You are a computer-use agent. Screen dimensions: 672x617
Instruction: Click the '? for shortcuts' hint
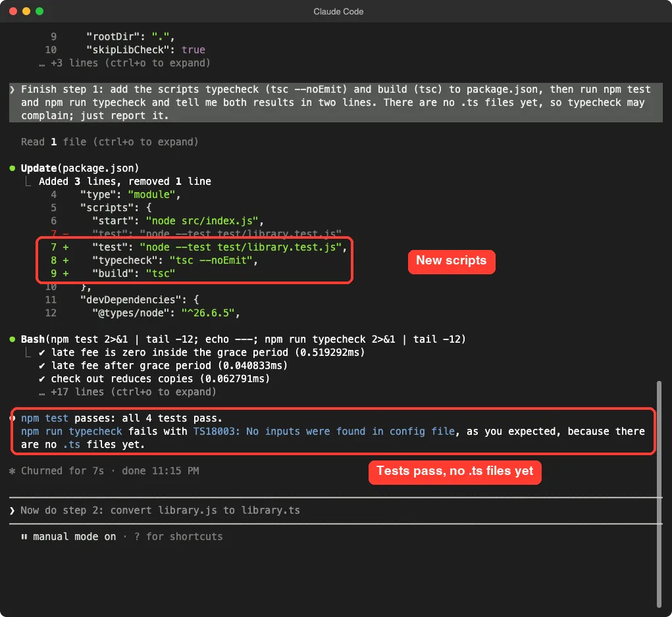[178, 537]
